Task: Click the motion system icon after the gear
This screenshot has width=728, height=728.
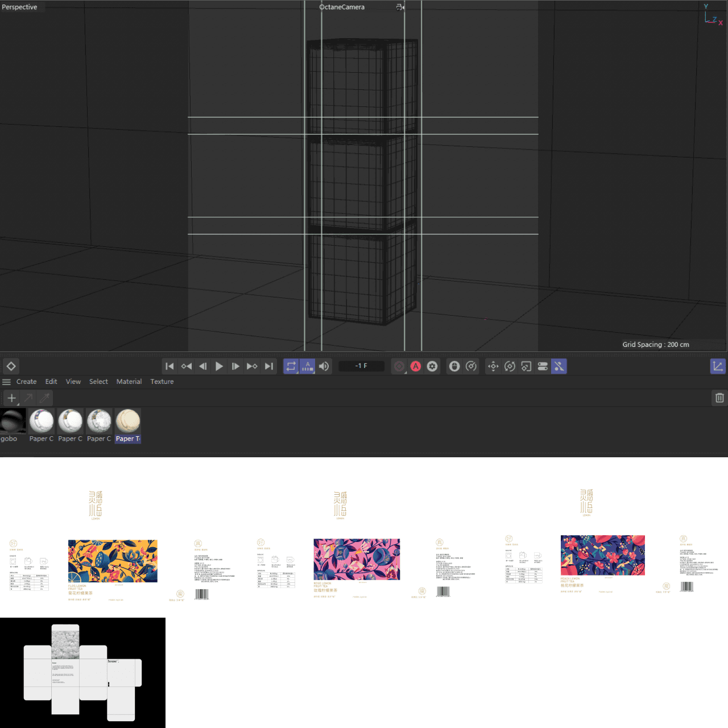Action: 454,366
